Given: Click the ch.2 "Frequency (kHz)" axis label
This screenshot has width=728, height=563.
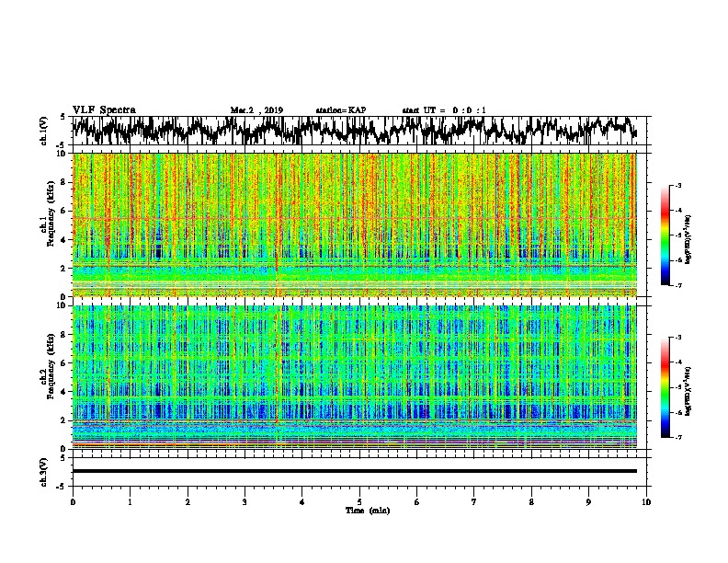Looking at the screenshot, I should tap(51, 366).
